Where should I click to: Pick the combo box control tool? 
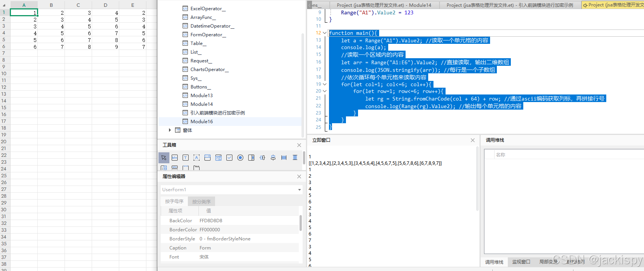207,158
